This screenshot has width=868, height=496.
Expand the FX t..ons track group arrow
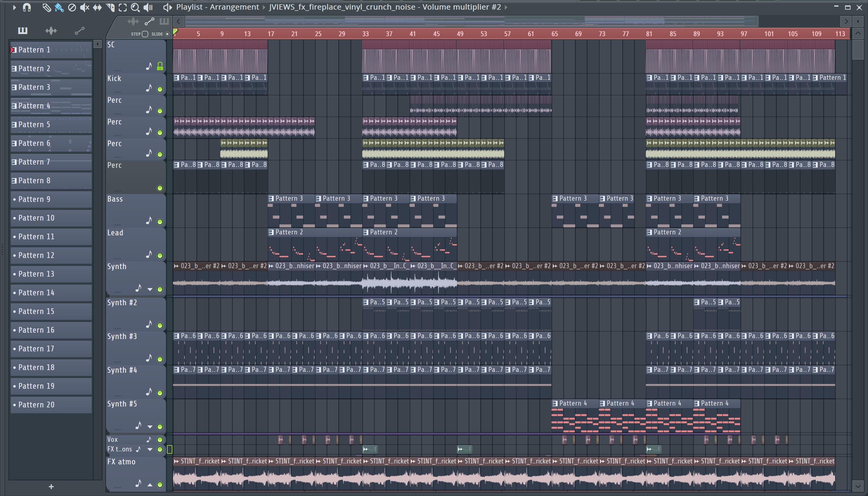[x=150, y=449]
